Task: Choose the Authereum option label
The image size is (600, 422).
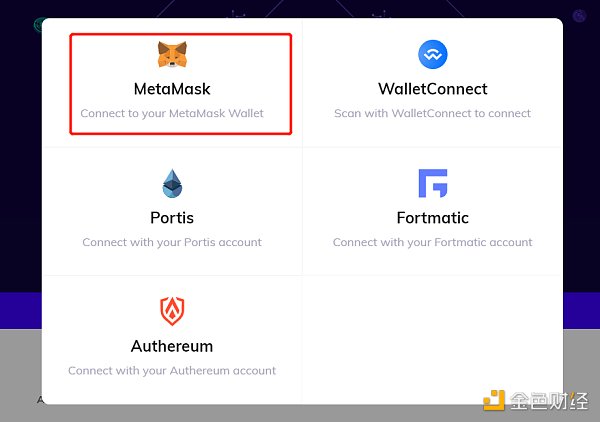Action: pyautogui.click(x=172, y=347)
